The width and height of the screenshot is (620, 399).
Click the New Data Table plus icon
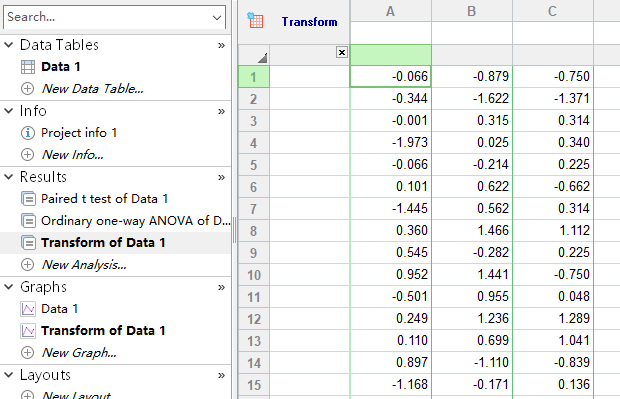pyautogui.click(x=27, y=89)
